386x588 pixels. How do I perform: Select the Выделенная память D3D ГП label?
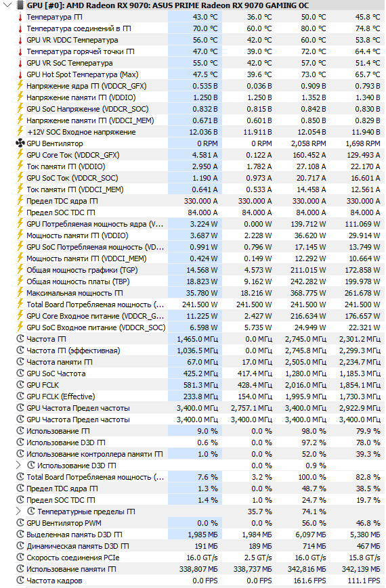(x=74, y=535)
